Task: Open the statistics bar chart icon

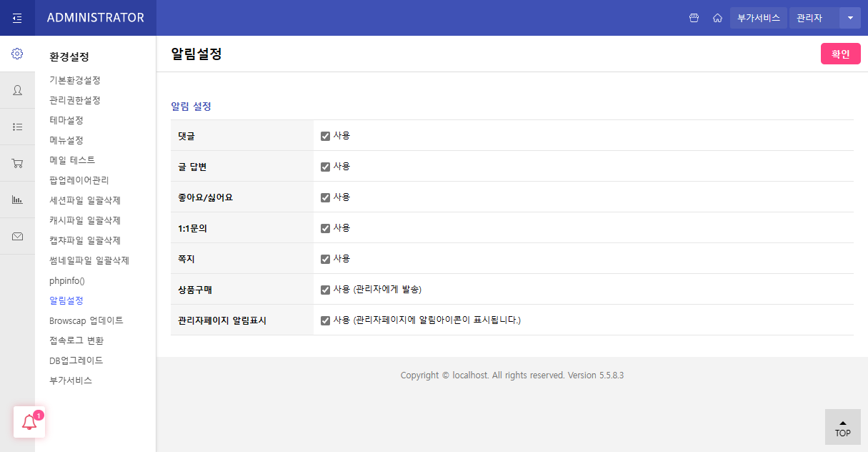Action: (17, 200)
